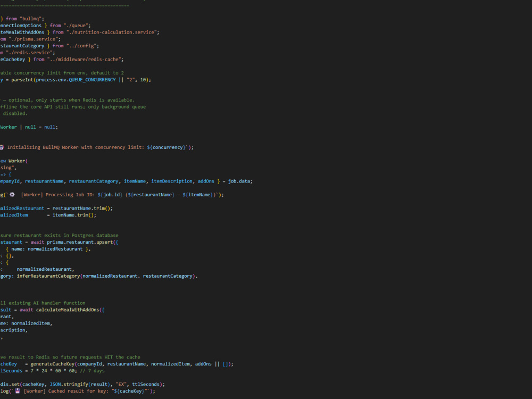The width and height of the screenshot is (532, 399).
Task: Click the "Worker(" constructor call
Action: (18, 161)
